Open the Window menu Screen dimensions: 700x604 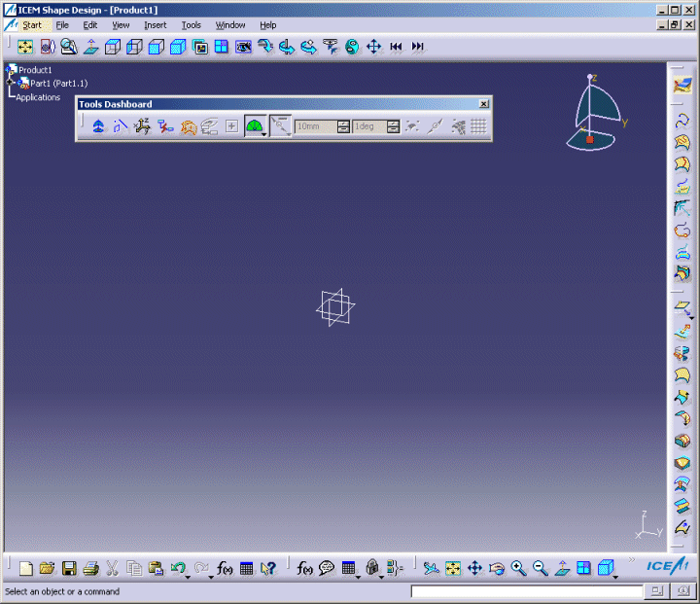click(230, 25)
